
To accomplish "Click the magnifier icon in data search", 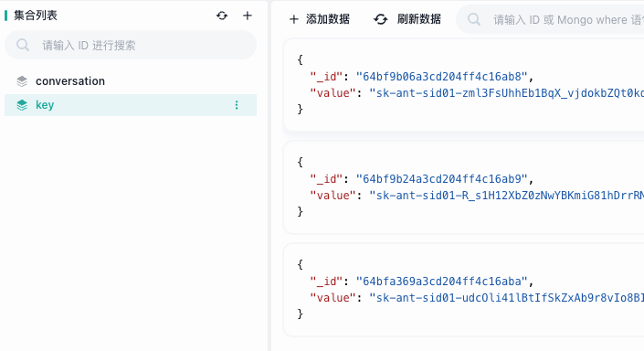I will point(474,19).
